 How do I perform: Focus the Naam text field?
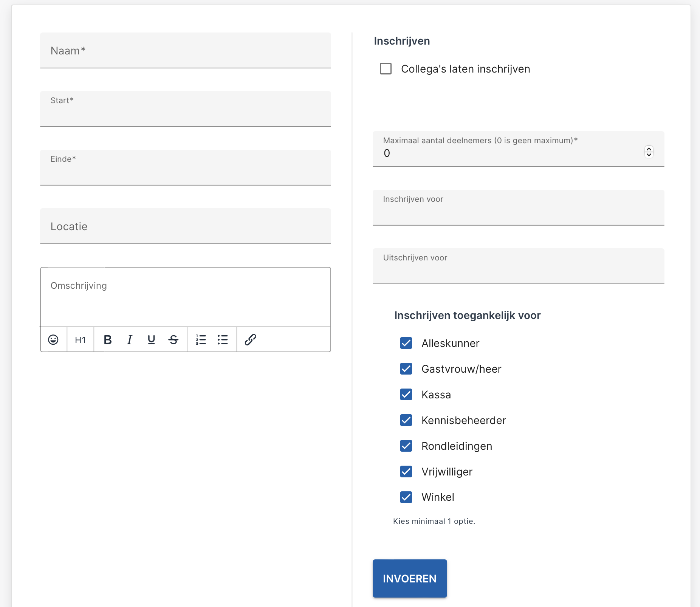click(x=186, y=50)
